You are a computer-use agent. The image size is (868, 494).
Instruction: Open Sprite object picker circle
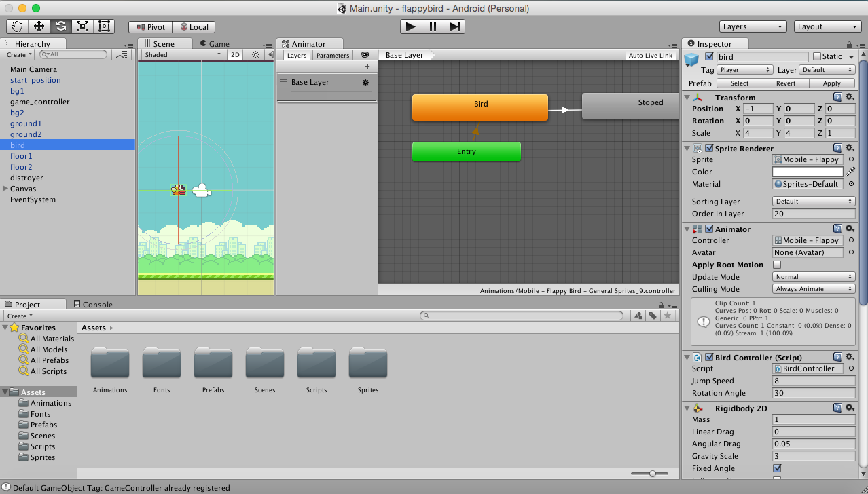851,159
